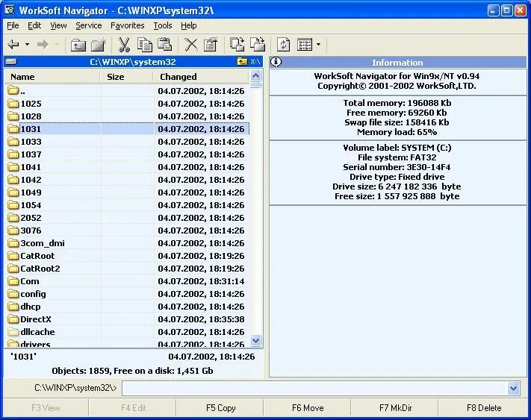The image size is (531, 420).
Task: Expand the command line history dropdown
Action: tap(513, 388)
